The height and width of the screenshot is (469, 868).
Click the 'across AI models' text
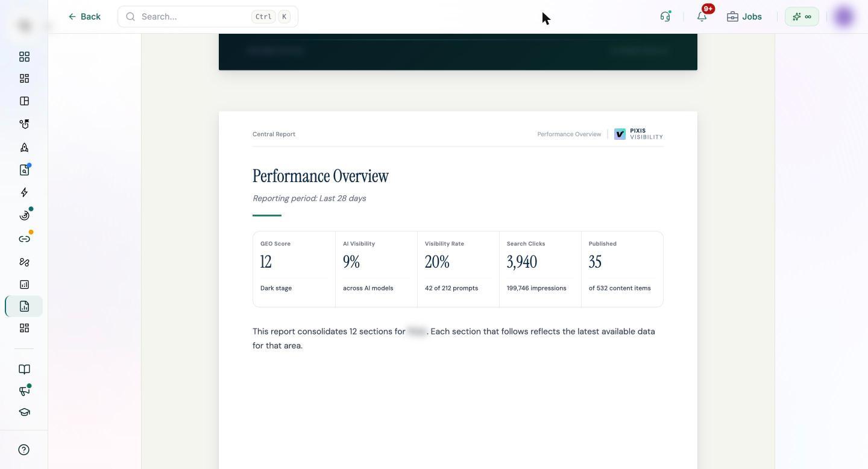pyautogui.click(x=368, y=288)
